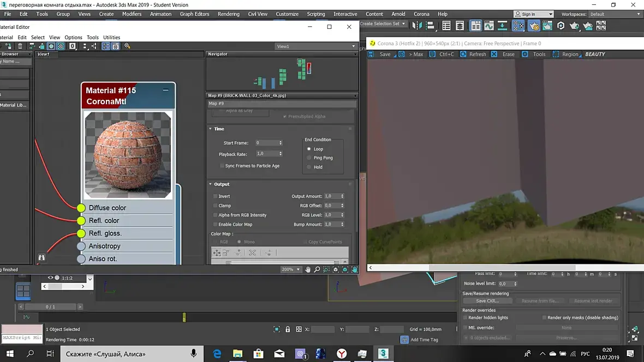Enable the Clamp checkbox
This screenshot has width=644, height=362.
click(215, 206)
